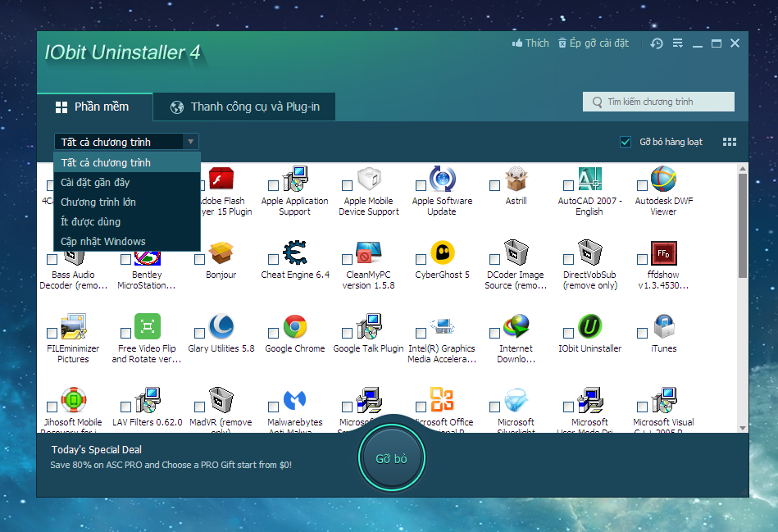Viewport: 778px width, 532px height.
Task: Choose Cập nhật Windows filter option
Action: point(127,242)
